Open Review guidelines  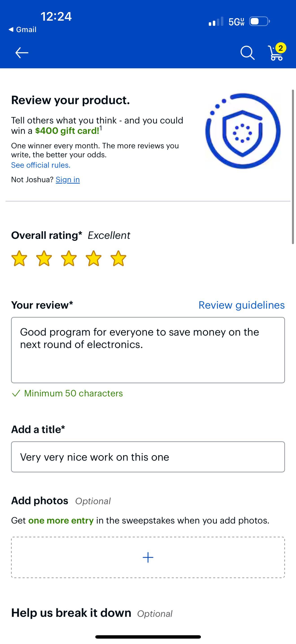tap(241, 305)
